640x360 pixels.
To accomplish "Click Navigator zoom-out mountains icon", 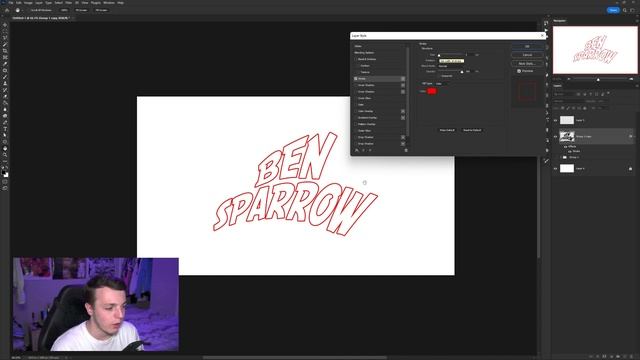I will (569, 79).
